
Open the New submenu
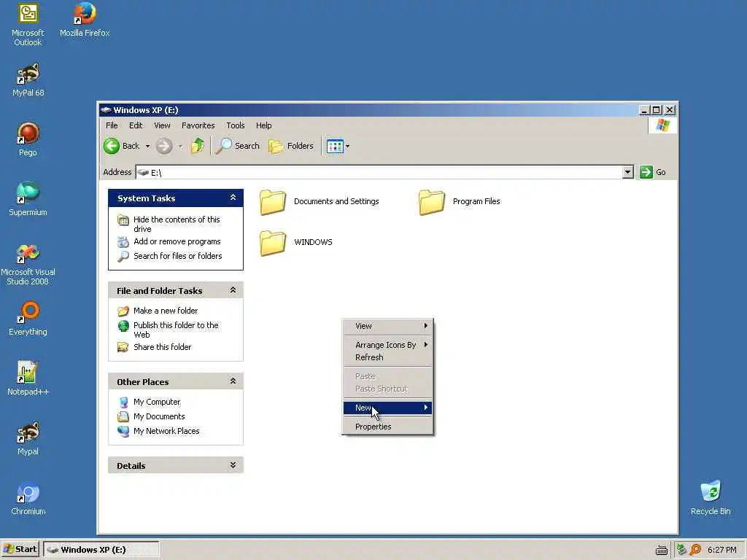388,408
